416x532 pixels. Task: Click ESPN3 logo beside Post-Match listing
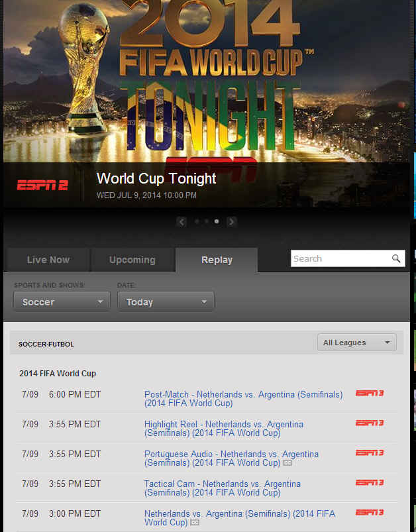[x=370, y=394]
